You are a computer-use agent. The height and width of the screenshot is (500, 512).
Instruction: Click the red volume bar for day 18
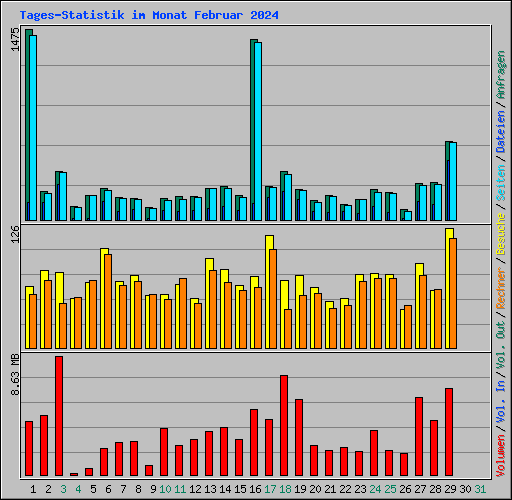tap(284, 426)
